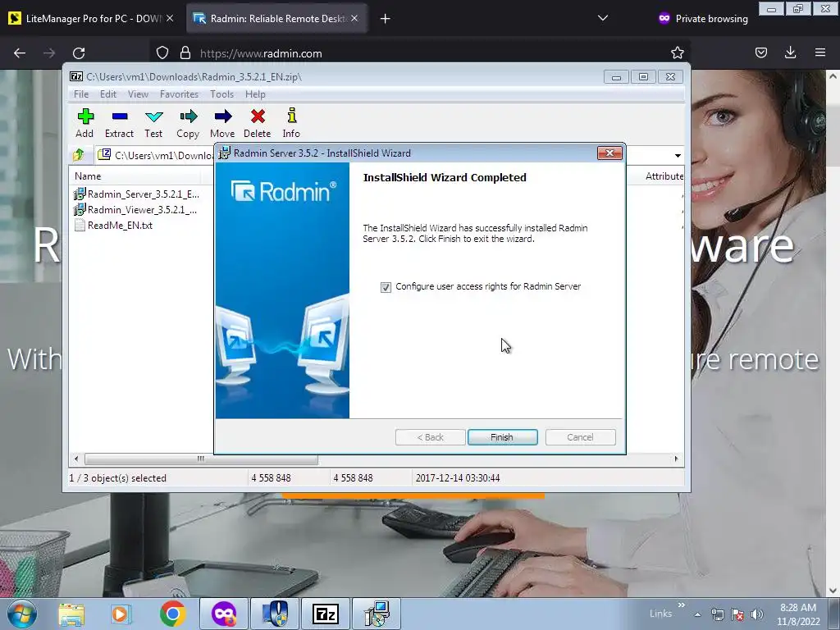Open the Help menu in 7-Zip

[x=255, y=94]
